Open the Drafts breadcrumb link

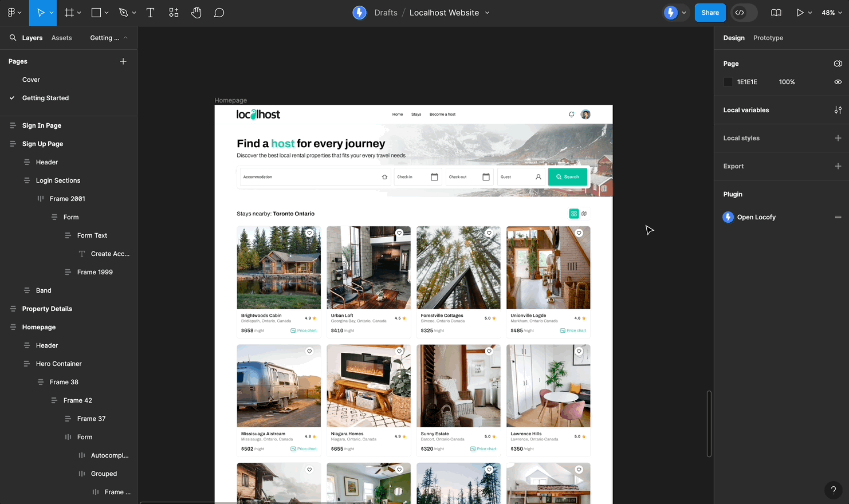click(386, 13)
